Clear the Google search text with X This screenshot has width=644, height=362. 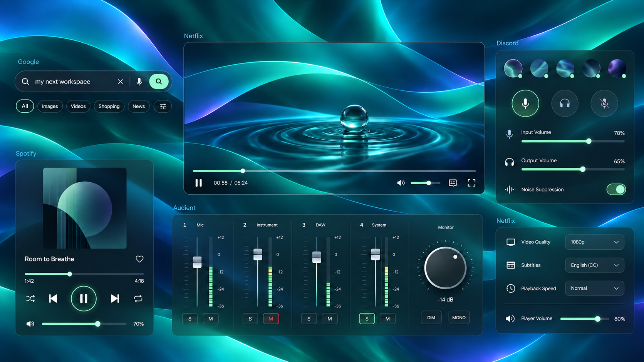tap(121, 82)
